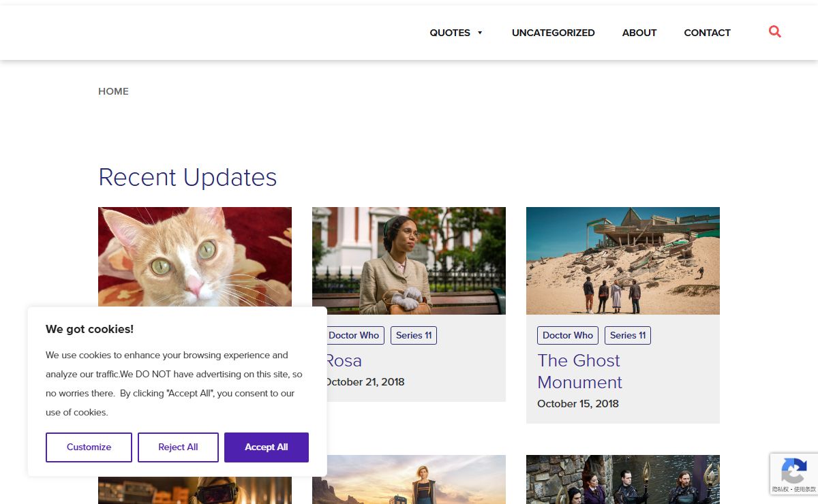Select Doctor Who tag on Rosa card
The width and height of the screenshot is (818, 504).
(355, 335)
